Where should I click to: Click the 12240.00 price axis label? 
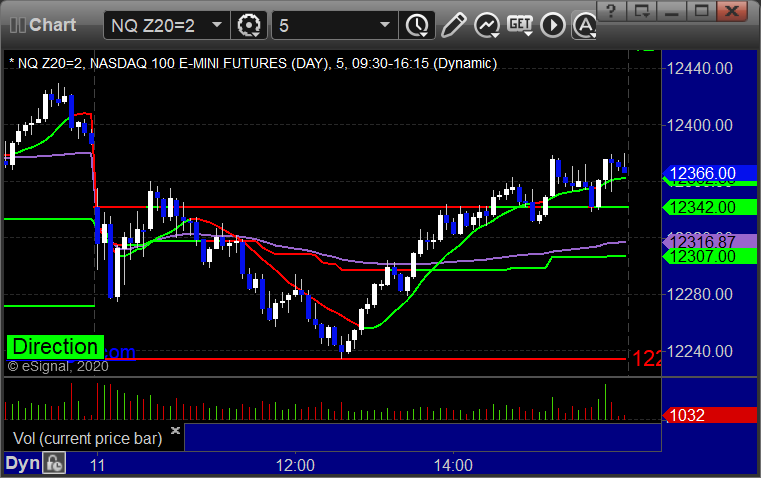coord(699,351)
